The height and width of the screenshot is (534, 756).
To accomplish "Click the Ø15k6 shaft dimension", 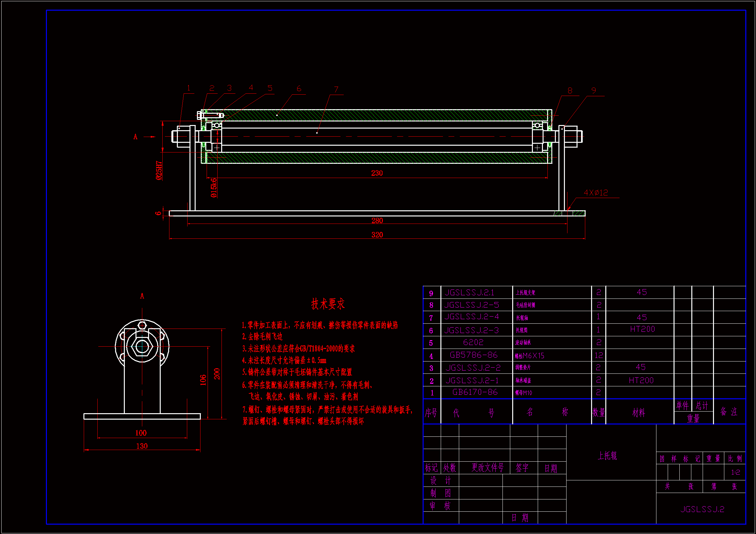I will [214, 188].
